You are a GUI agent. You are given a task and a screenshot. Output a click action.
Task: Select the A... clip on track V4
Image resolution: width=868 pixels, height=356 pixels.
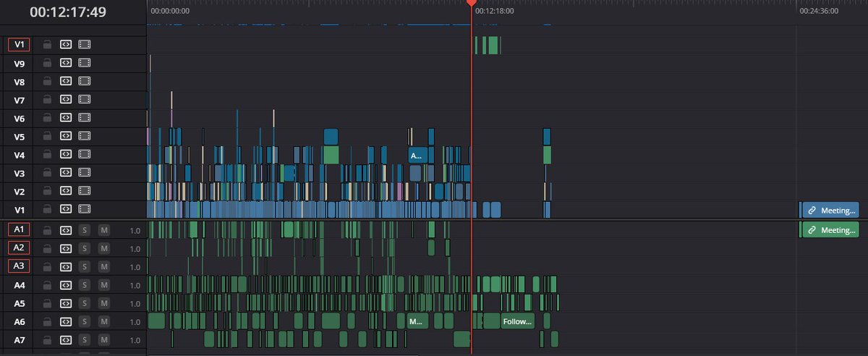pyautogui.click(x=417, y=155)
